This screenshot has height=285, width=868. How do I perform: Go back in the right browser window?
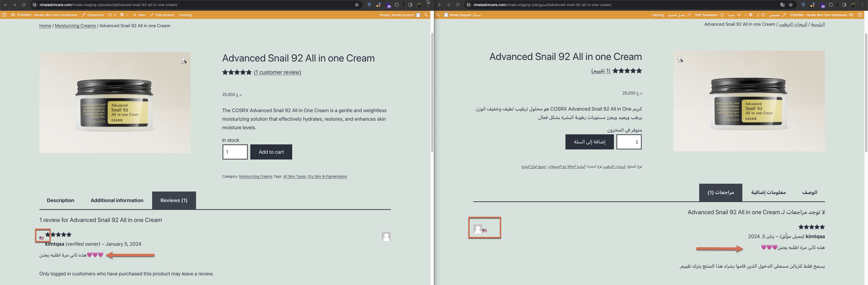[x=439, y=5]
